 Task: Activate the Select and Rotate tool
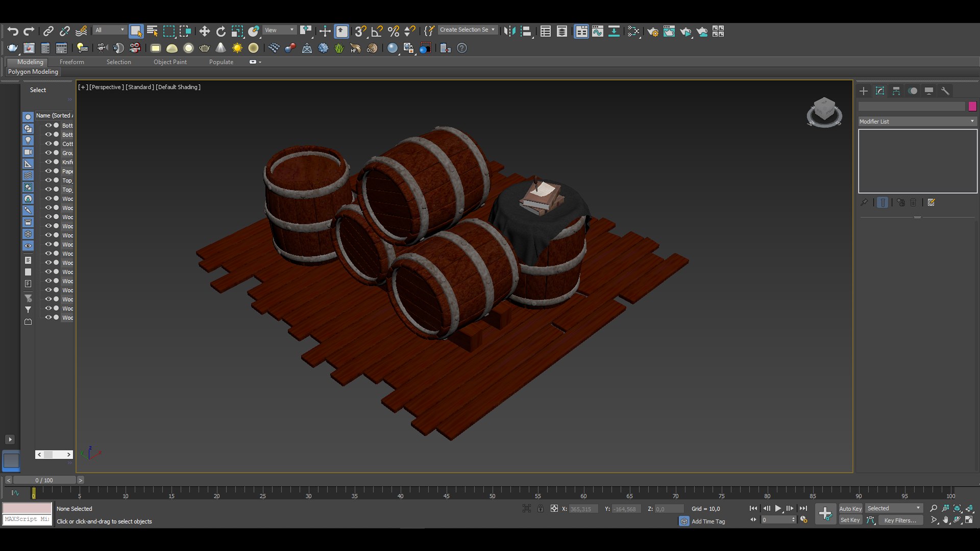[x=220, y=31]
